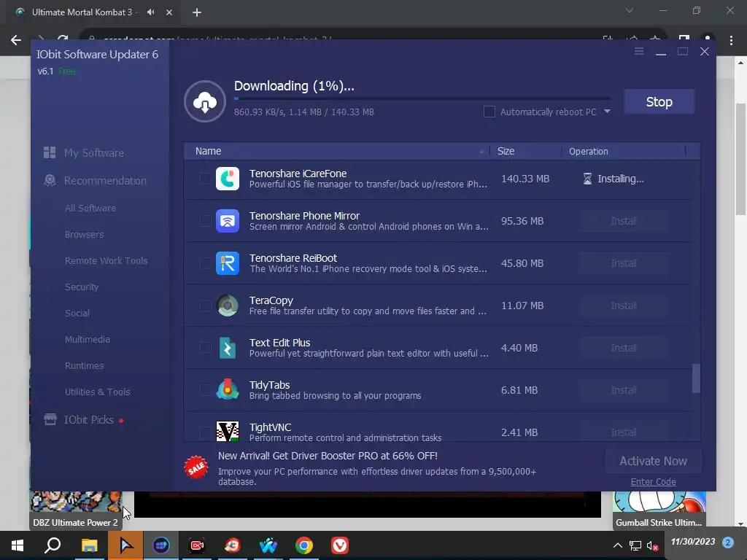Screen dimensions: 747x560
Task: Open the browser tab search chevron
Action: (x=630, y=10)
